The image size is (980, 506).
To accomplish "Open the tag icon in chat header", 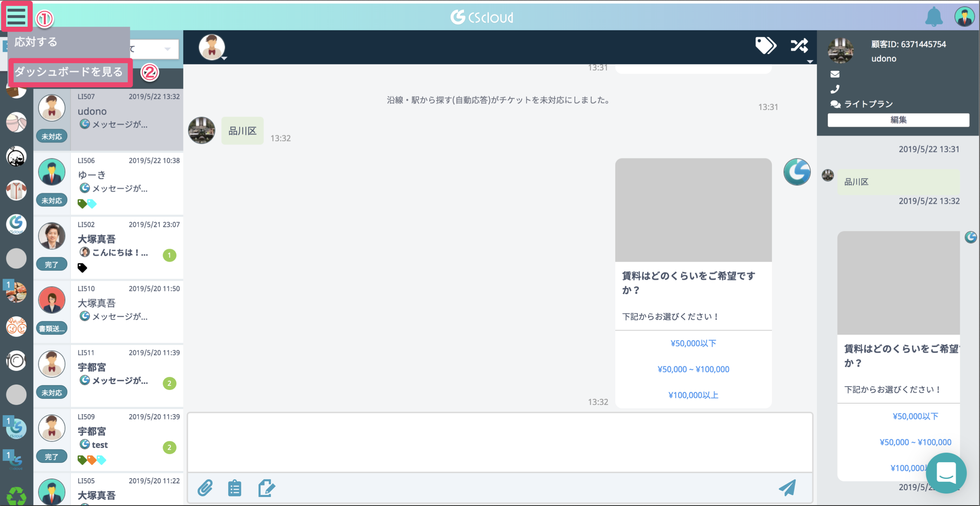I will (766, 45).
